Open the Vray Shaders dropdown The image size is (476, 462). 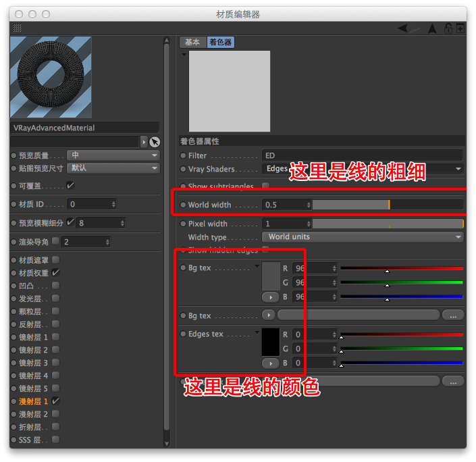click(x=363, y=169)
